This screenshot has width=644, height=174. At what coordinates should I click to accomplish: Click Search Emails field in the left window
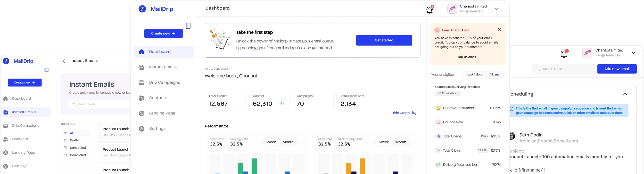(x=100, y=104)
